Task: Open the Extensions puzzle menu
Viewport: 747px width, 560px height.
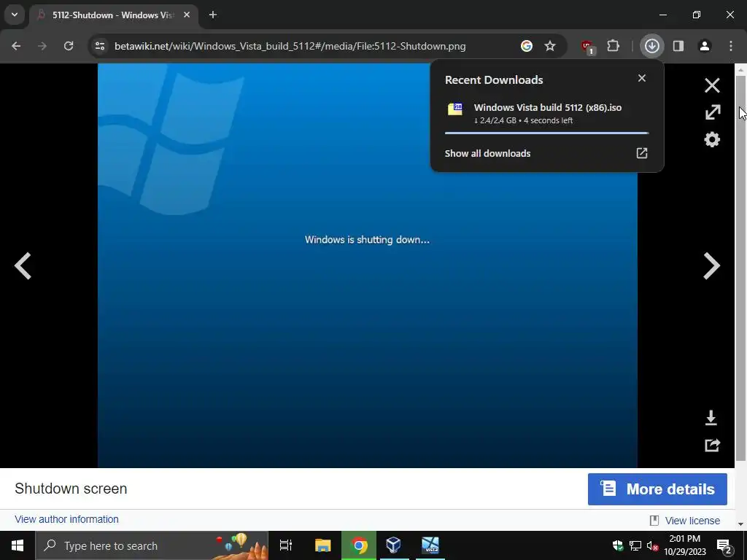Action: (614, 46)
